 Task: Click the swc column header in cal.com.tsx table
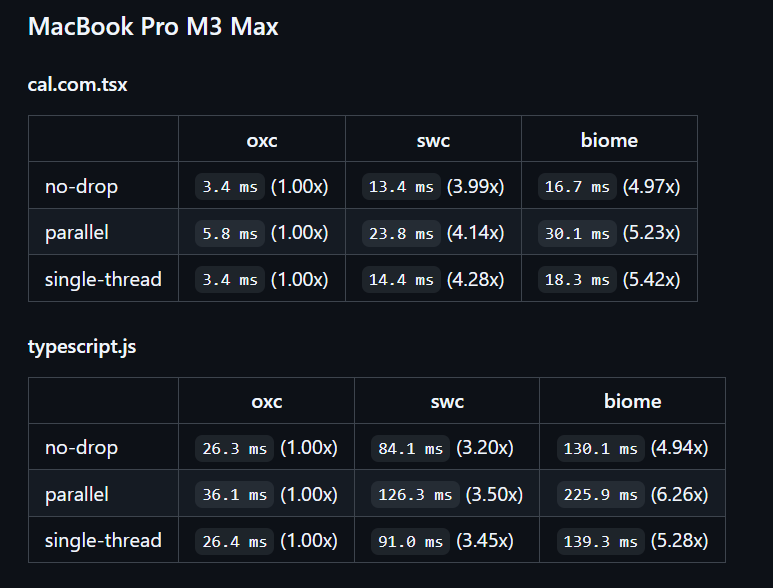coord(433,140)
